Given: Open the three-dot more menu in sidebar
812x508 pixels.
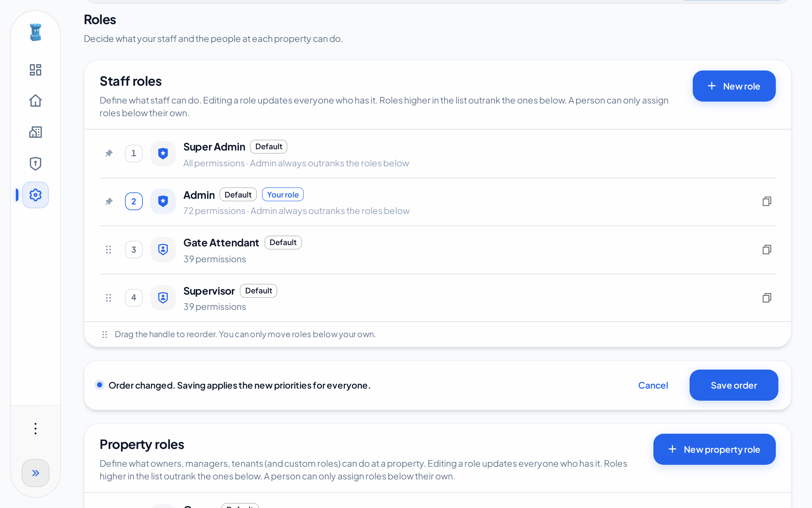Looking at the screenshot, I should [x=36, y=428].
